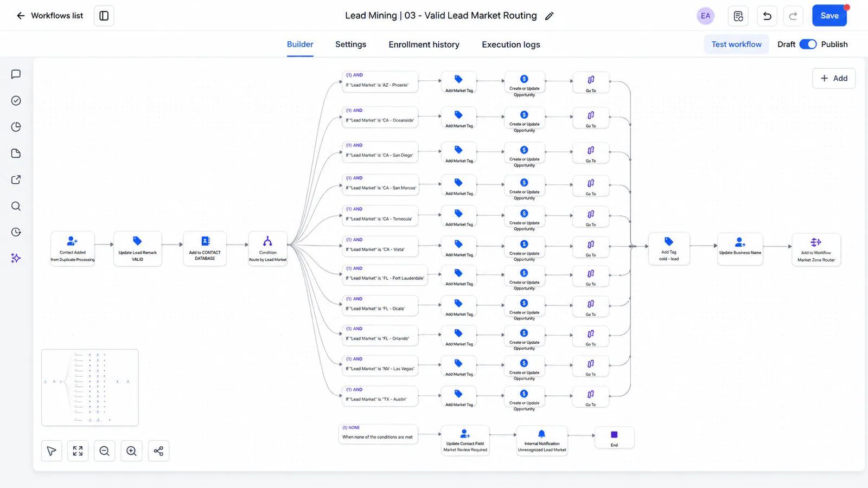This screenshot has width=868, height=488.
Task: Select the Condition Route by Lead Market node
Action: pos(267,249)
